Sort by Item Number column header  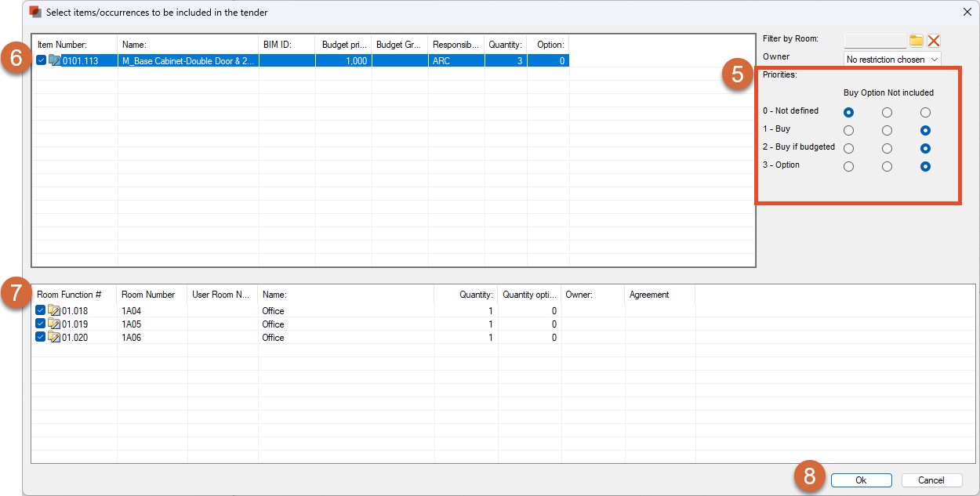(x=74, y=45)
